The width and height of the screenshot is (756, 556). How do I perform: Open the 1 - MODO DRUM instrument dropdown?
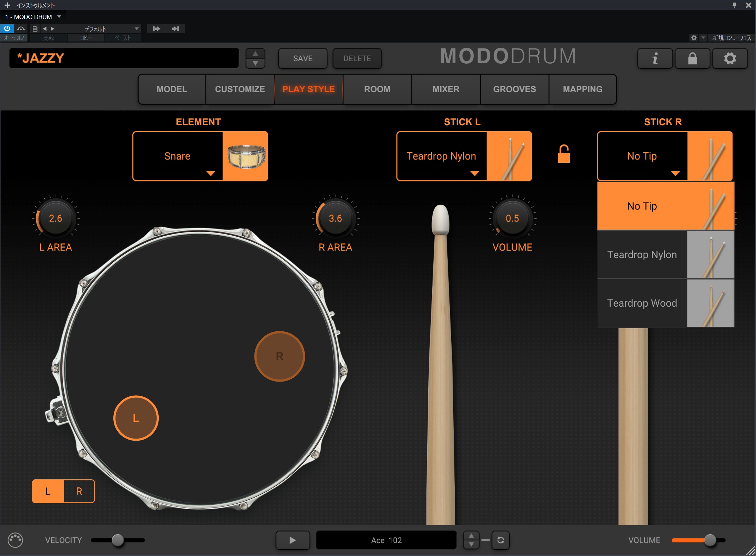[x=33, y=17]
